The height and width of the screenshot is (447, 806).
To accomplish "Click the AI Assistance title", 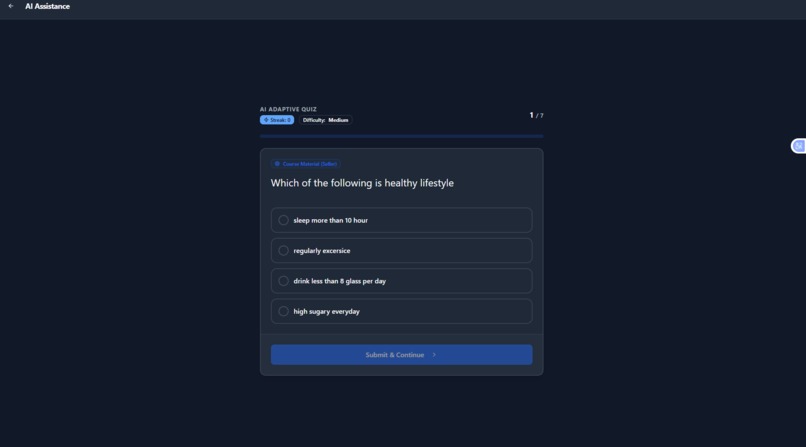I will (47, 6).
